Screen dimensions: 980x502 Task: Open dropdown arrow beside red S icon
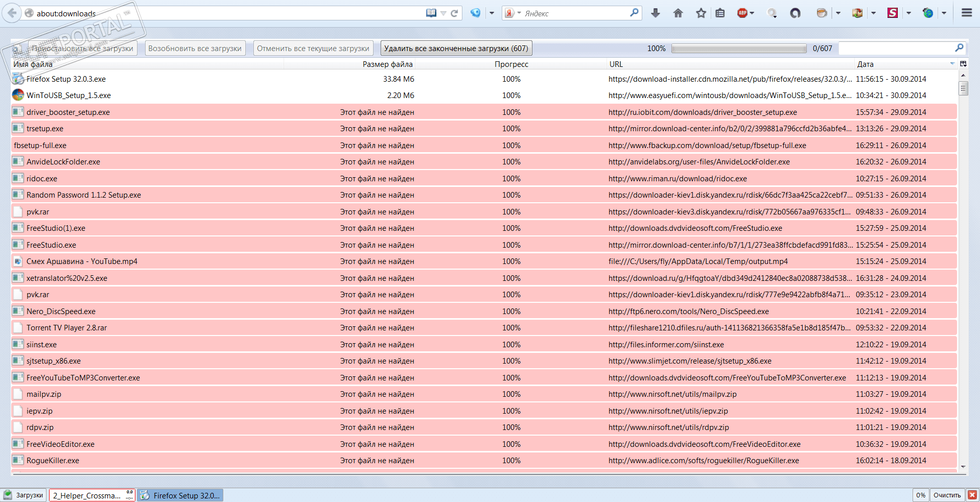tap(908, 13)
